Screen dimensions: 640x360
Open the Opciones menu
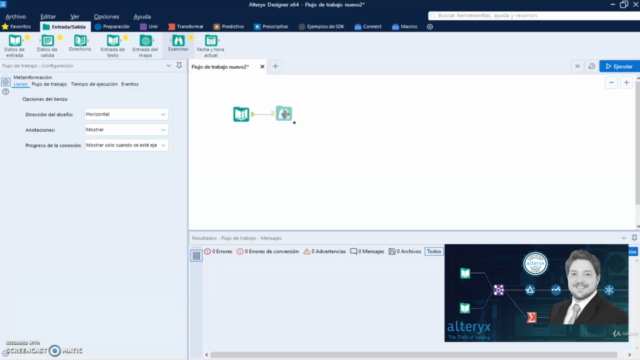click(107, 17)
